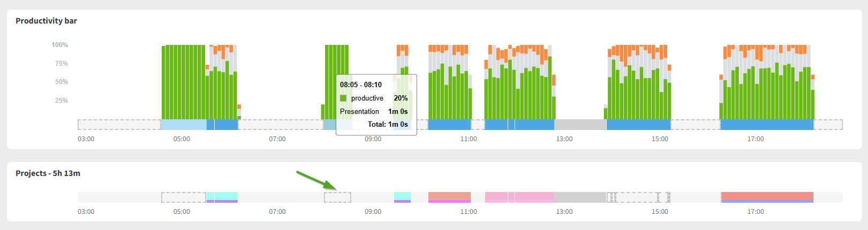Select the orange project segment before 11:00

(449, 196)
